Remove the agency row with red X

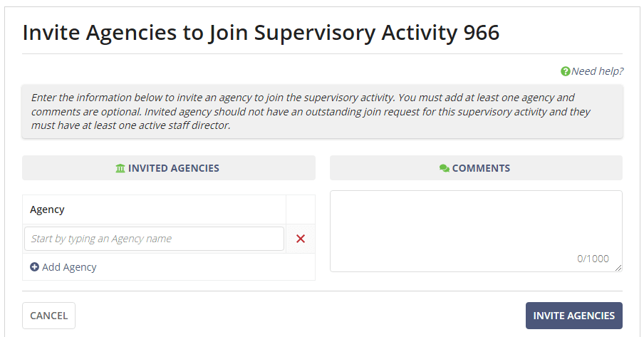point(301,239)
